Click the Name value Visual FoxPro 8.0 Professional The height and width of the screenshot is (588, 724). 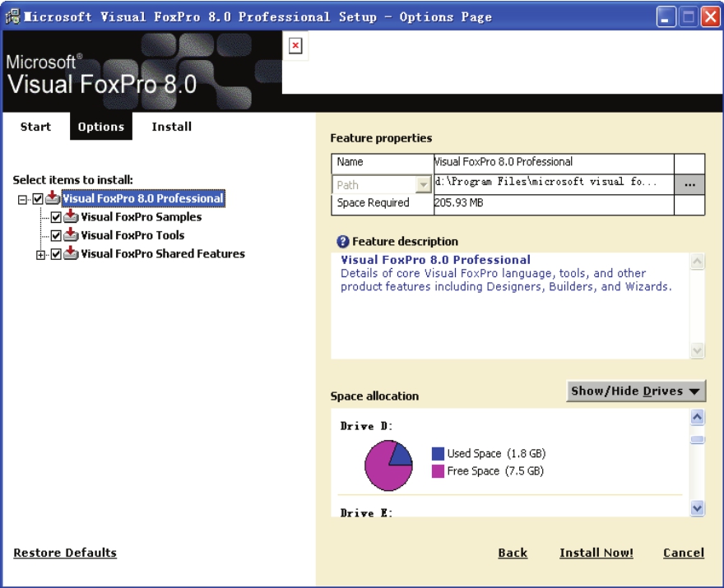[x=504, y=161]
